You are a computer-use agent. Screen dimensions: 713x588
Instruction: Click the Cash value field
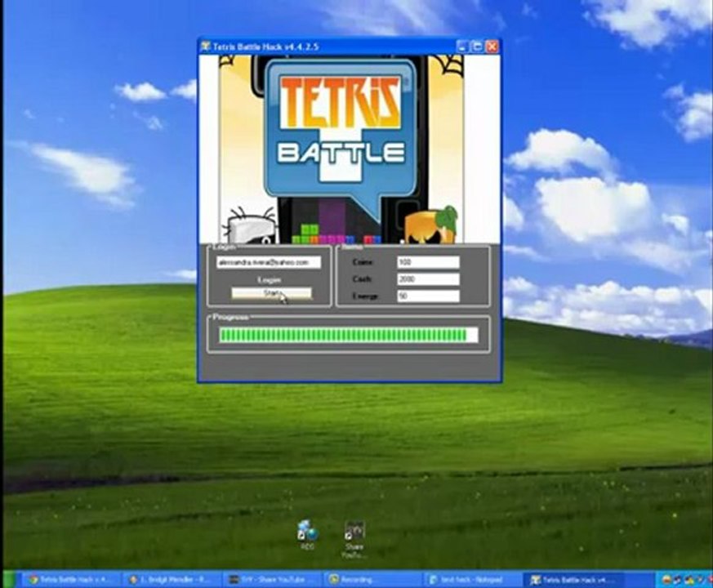click(428, 278)
